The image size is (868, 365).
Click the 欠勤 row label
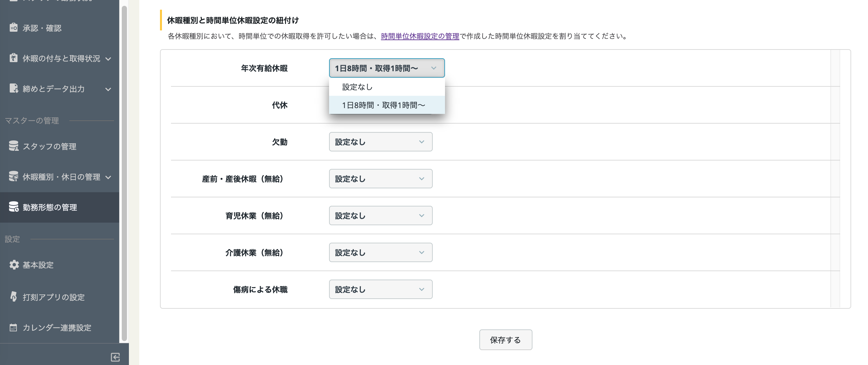click(280, 142)
